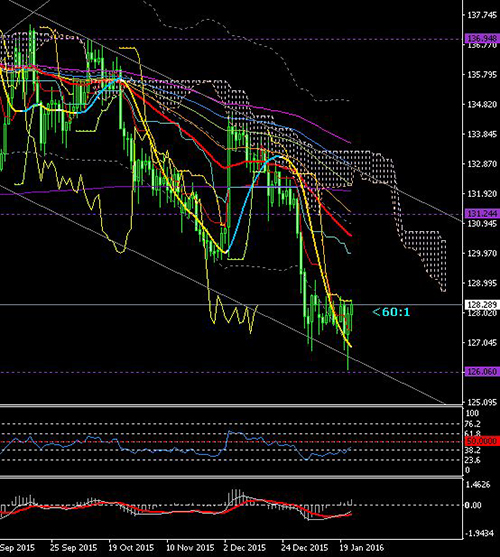Screen dimensions: 500x557
Task: Click the 127.045 price axis label
Action: (482, 343)
